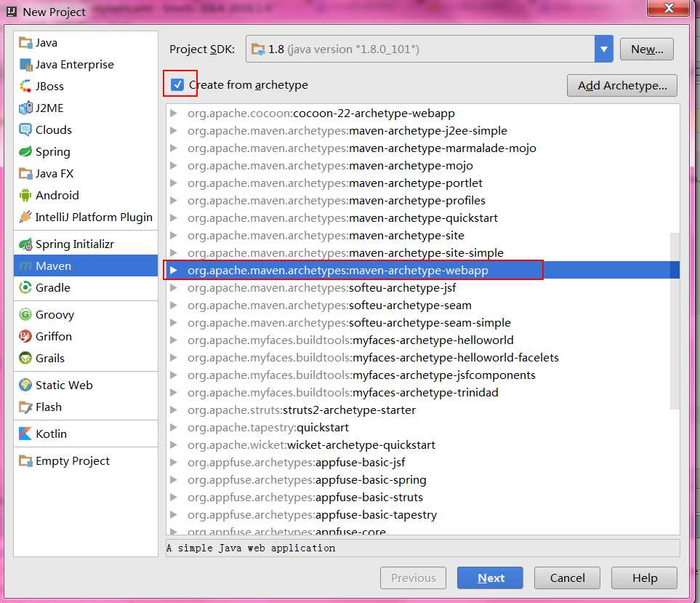Click the Next button
700x603 pixels.
[x=490, y=578]
